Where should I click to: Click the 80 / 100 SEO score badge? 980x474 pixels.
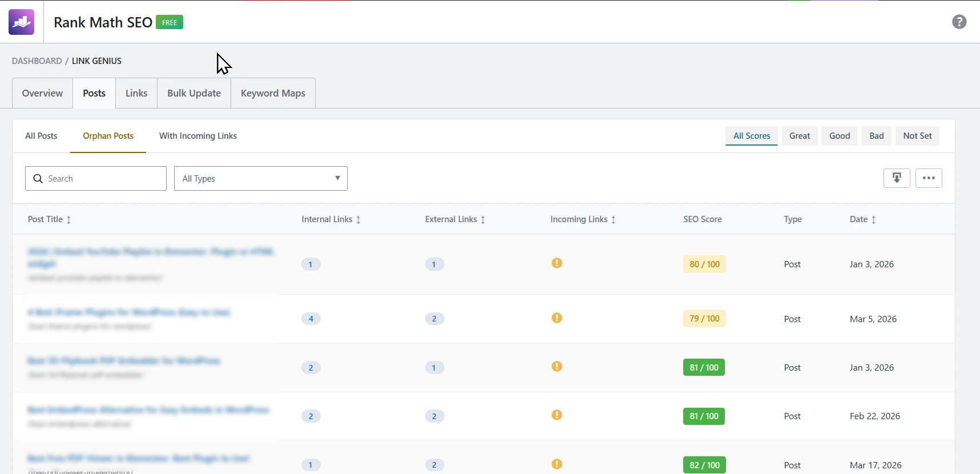[x=704, y=264]
